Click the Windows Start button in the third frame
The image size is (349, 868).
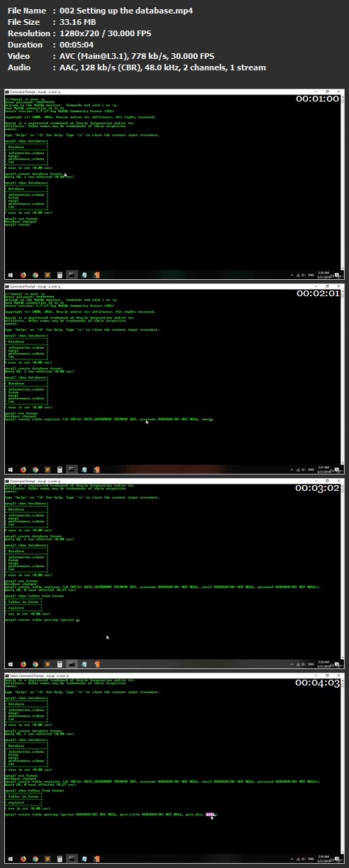point(10,663)
